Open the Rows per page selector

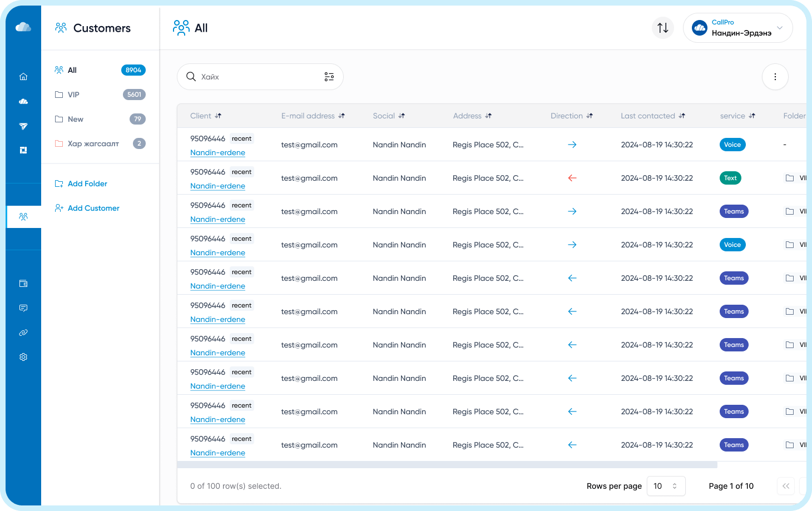coord(666,486)
